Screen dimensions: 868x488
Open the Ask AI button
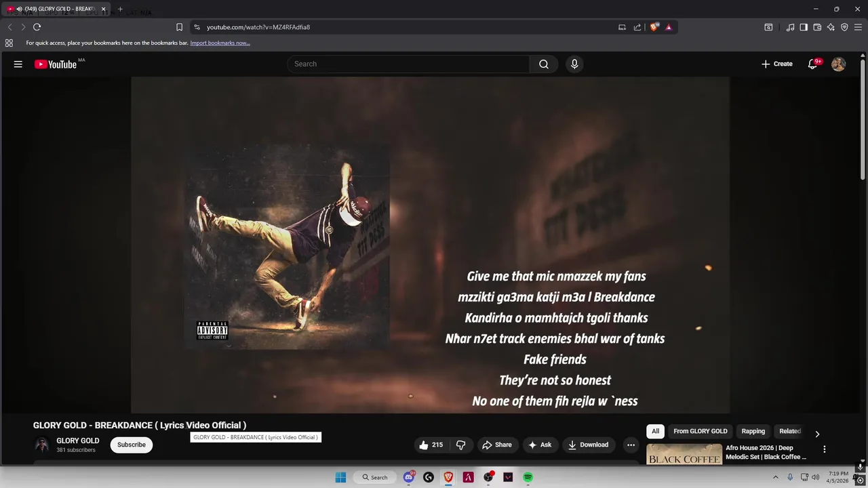(540, 445)
